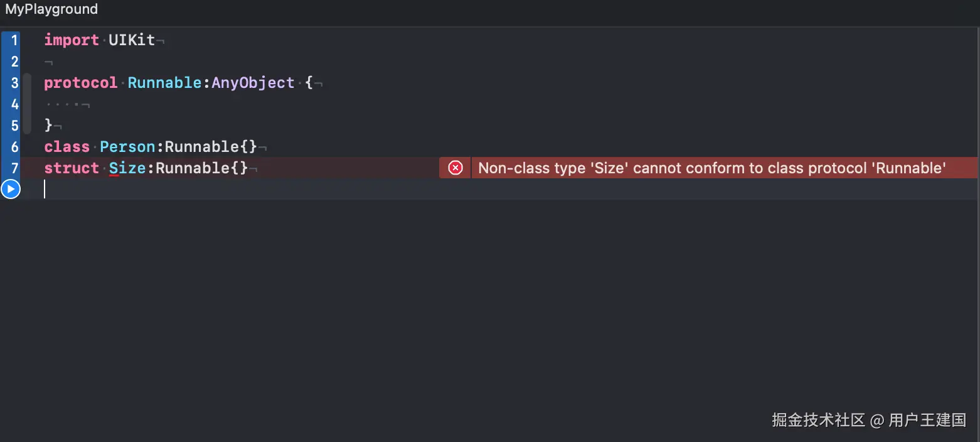Collapse the Runnable protocol via the fold ribbon
The image size is (980, 442).
tap(27, 104)
